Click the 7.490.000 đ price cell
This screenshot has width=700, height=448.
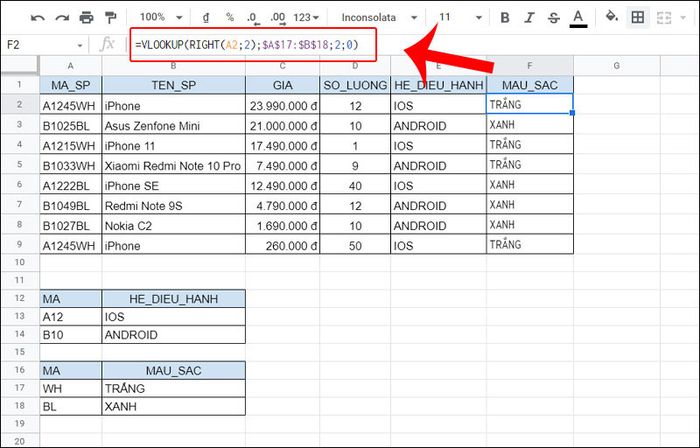tap(282, 166)
